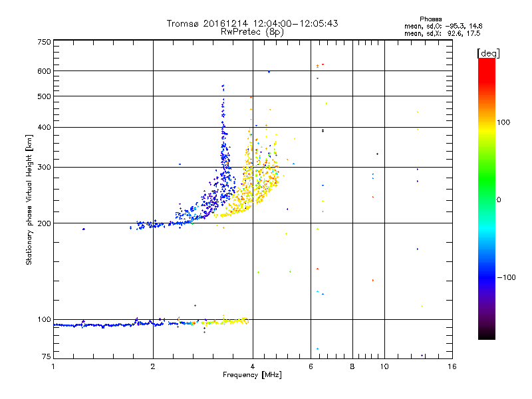Click the colorbar label '0'
Image resolution: width=532 pixels, height=399 pixels.
(499, 200)
